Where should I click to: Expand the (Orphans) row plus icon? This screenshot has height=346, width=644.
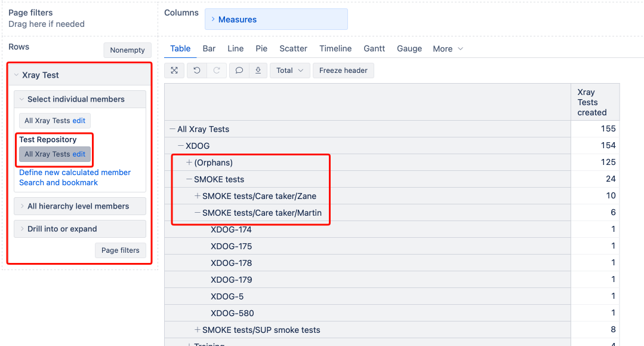coord(189,163)
